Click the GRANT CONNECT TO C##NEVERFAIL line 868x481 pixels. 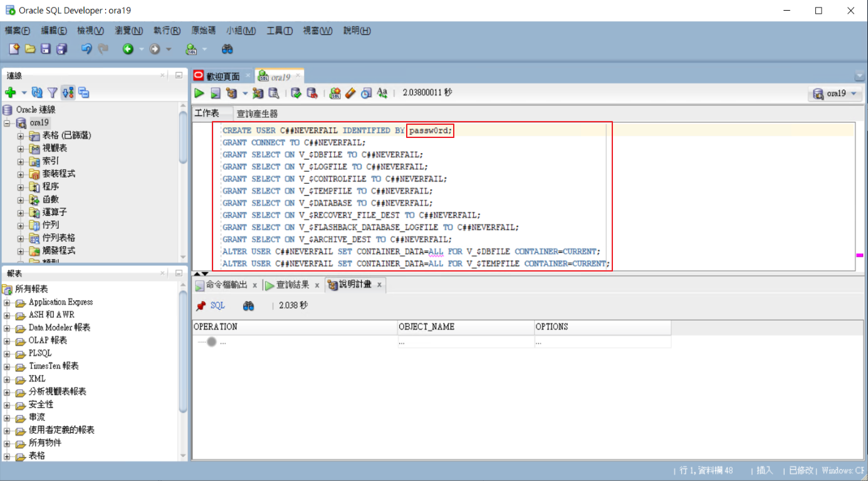294,142
